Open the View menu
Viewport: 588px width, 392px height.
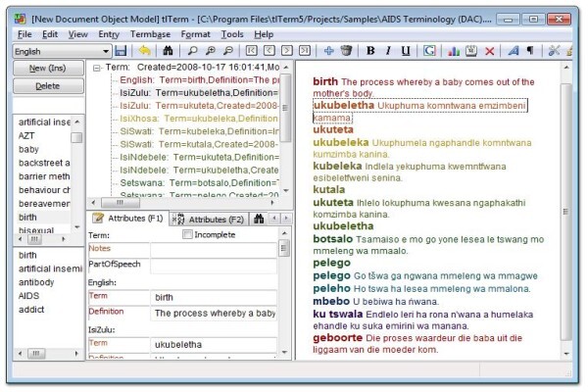(78, 34)
